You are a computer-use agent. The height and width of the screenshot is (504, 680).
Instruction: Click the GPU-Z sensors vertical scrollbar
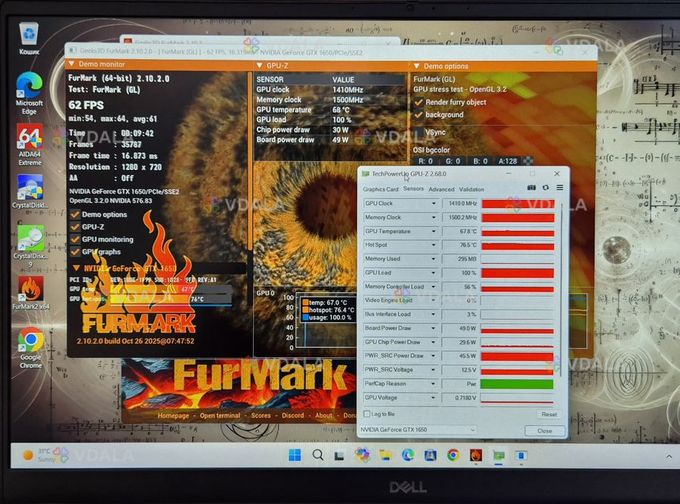coord(562,288)
